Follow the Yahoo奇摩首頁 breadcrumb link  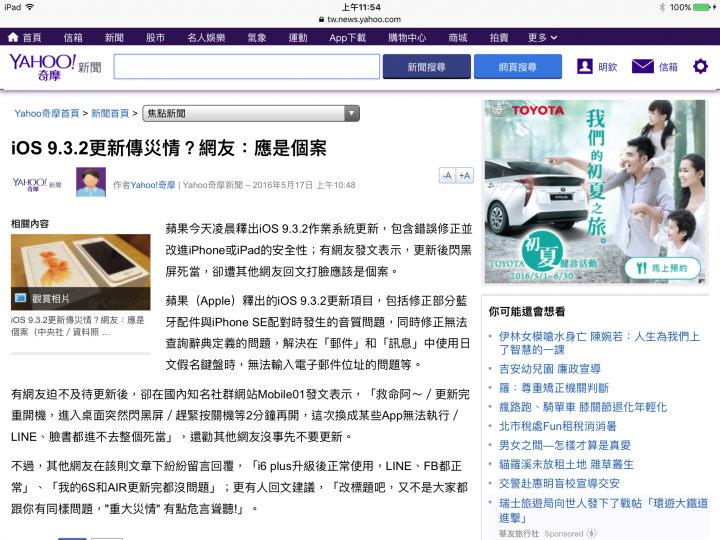[x=47, y=113]
